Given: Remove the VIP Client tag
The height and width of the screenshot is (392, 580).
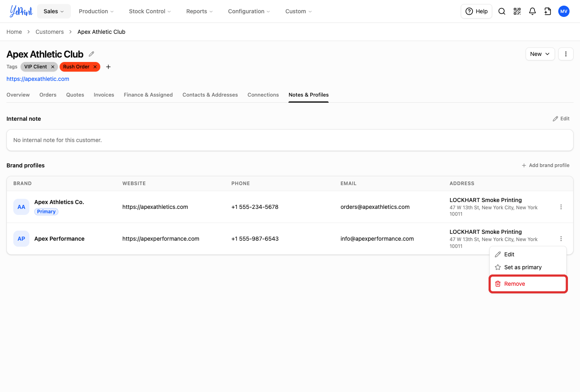Looking at the screenshot, I should [53, 67].
